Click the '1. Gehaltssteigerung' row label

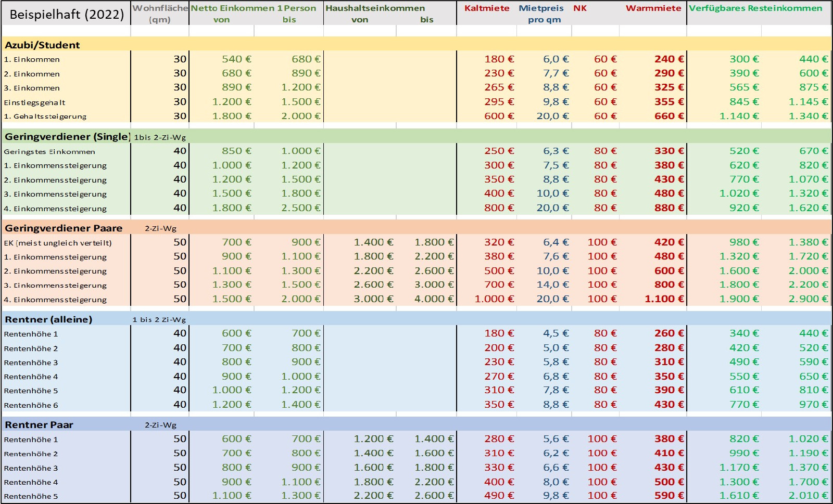[45, 117]
